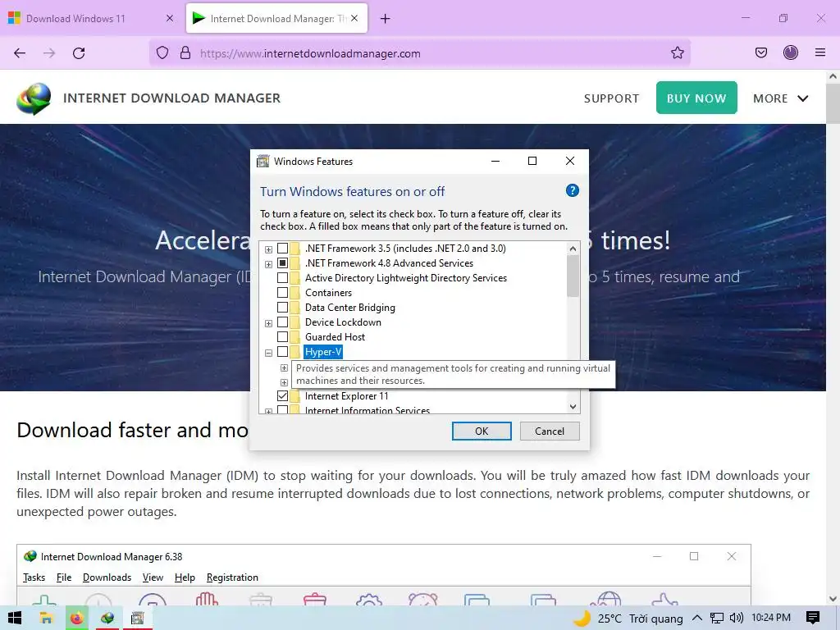840x630 pixels.
Task: Close the Download Windows 11 tab
Action: pos(170,18)
